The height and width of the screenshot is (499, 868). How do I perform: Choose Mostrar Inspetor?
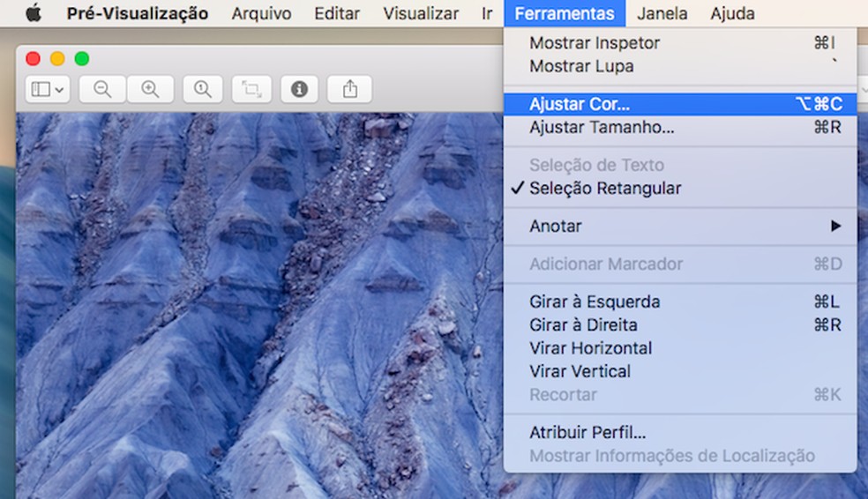point(680,42)
